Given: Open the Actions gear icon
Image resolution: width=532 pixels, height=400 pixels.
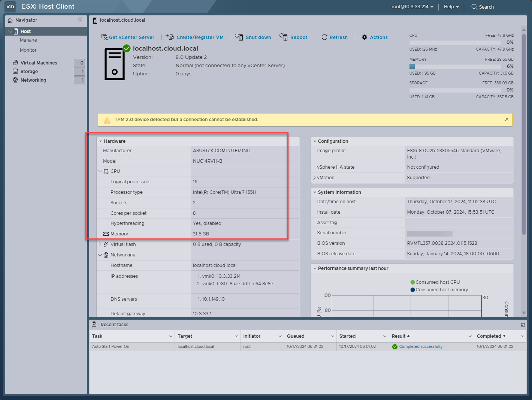Looking at the screenshot, I should click(365, 37).
